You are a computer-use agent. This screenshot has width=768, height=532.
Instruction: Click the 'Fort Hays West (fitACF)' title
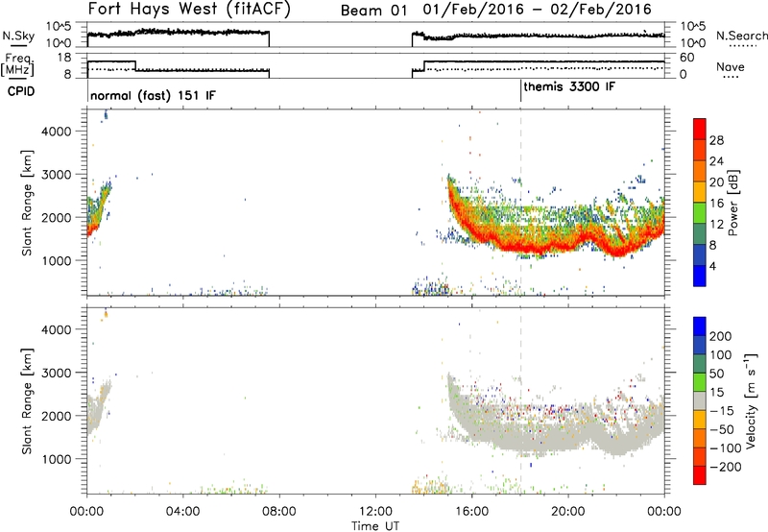[189, 10]
